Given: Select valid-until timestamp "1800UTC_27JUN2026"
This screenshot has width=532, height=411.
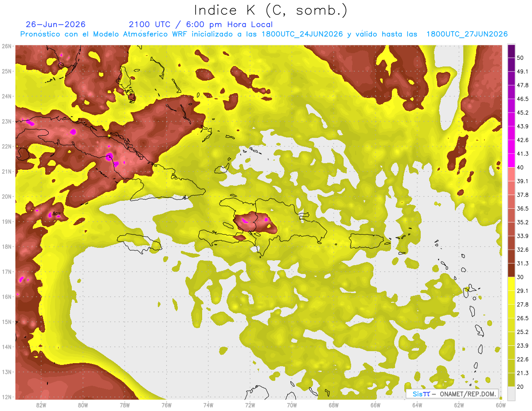Looking at the screenshot, I should (x=467, y=34).
